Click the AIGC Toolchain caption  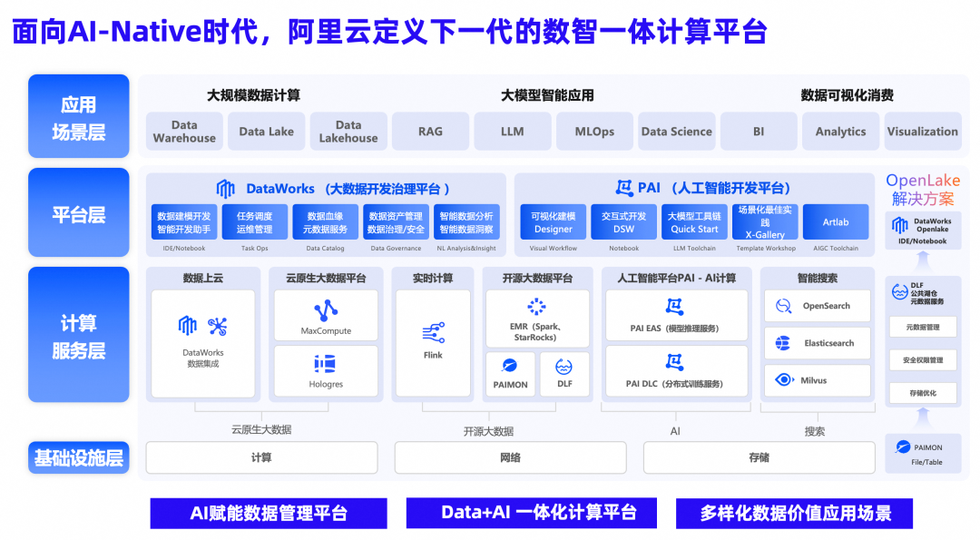tap(836, 248)
